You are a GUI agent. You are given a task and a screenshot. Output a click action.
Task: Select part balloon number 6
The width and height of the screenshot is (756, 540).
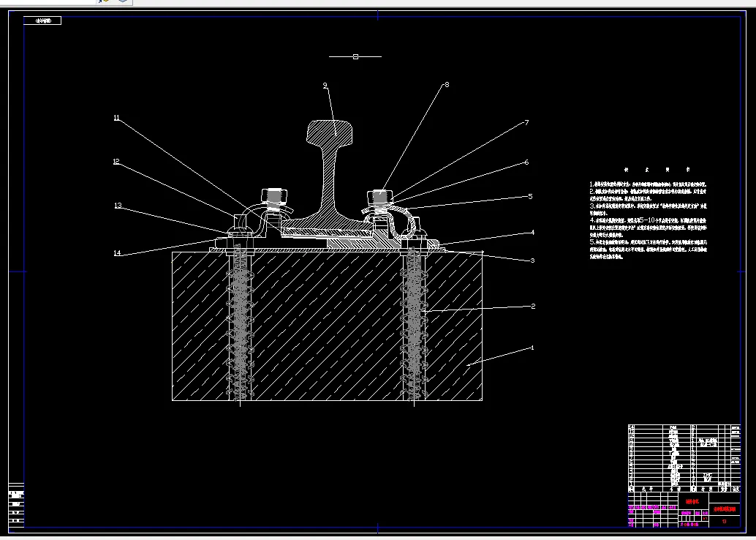pos(526,162)
